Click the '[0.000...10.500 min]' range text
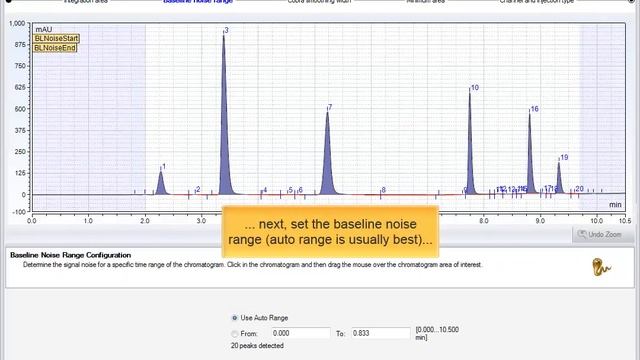 437,333
